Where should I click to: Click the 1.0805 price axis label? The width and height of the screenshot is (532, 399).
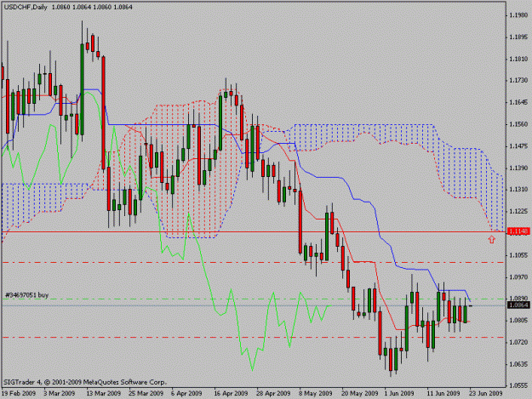pos(519,321)
